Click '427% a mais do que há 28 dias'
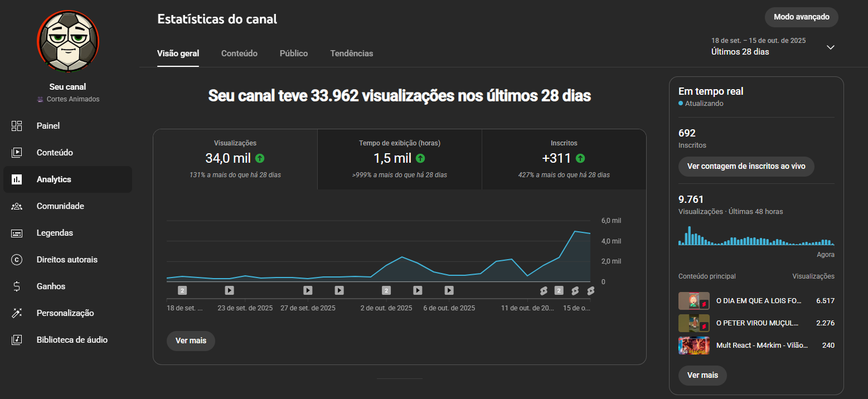The height and width of the screenshot is (399, 868). [x=564, y=175]
